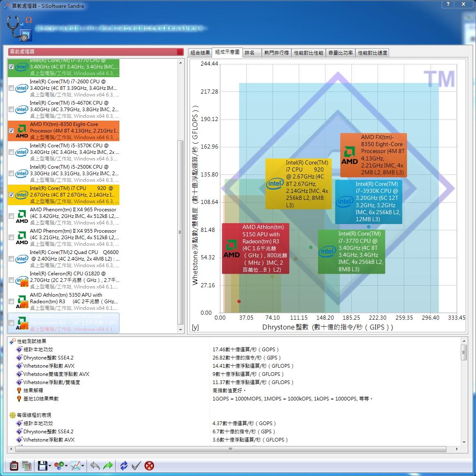Click the colored gears engine icon
The width and height of the screenshot is (476, 476).
(x=59, y=465)
